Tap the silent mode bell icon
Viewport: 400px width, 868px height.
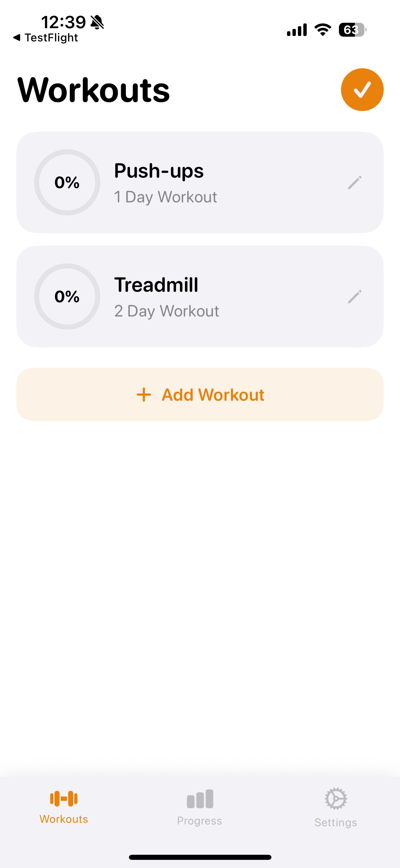pyautogui.click(x=97, y=22)
